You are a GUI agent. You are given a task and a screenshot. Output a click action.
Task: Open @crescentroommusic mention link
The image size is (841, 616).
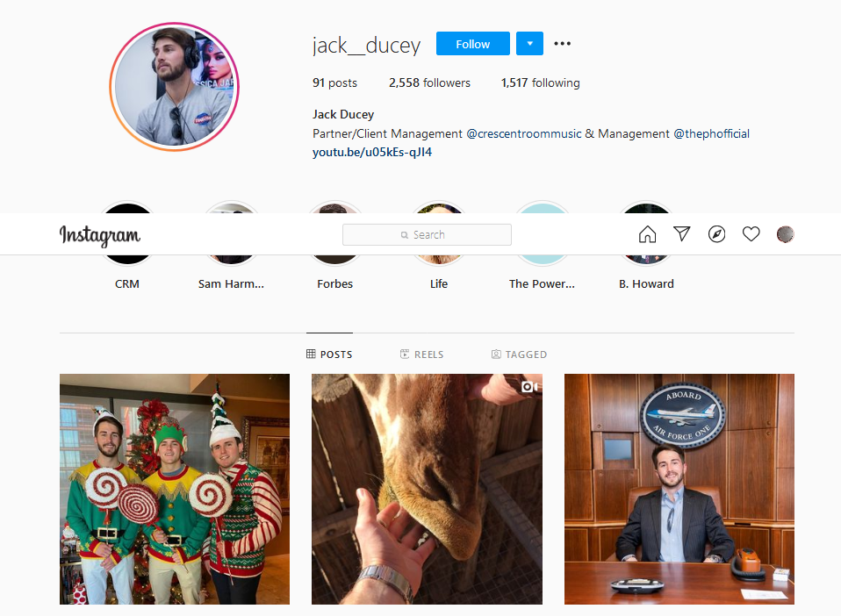pyautogui.click(x=523, y=133)
